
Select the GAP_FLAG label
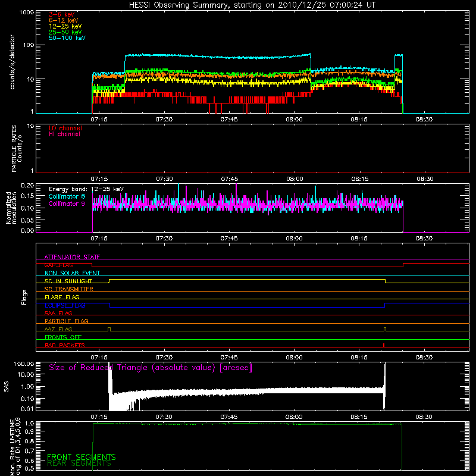[x=58, y=265]
